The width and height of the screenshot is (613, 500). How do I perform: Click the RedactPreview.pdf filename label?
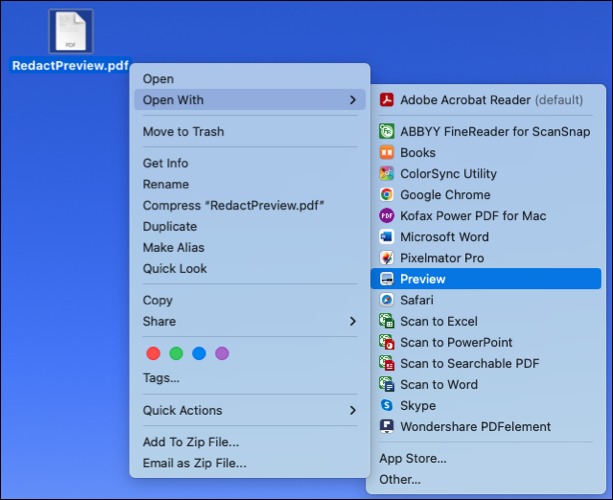[x=70, y=66]
